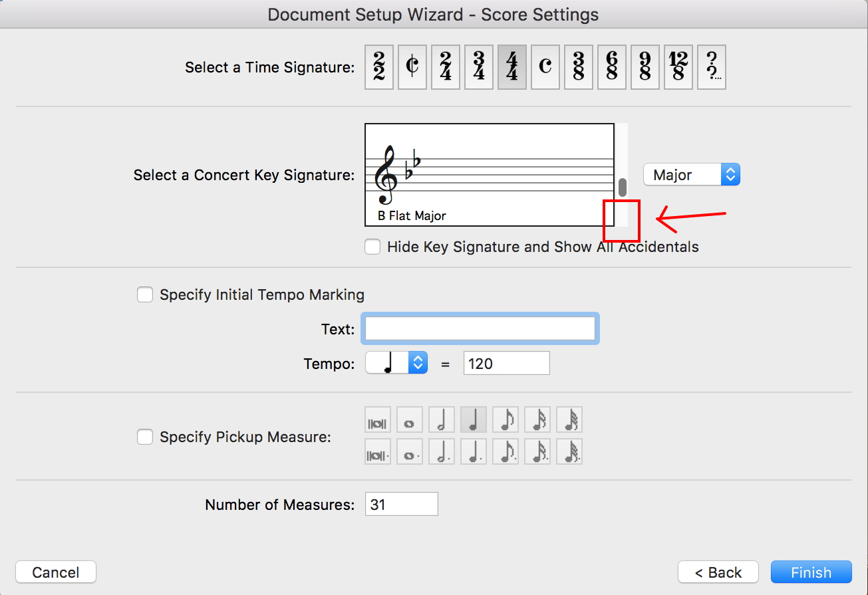Pick the common time C signature

545,67
